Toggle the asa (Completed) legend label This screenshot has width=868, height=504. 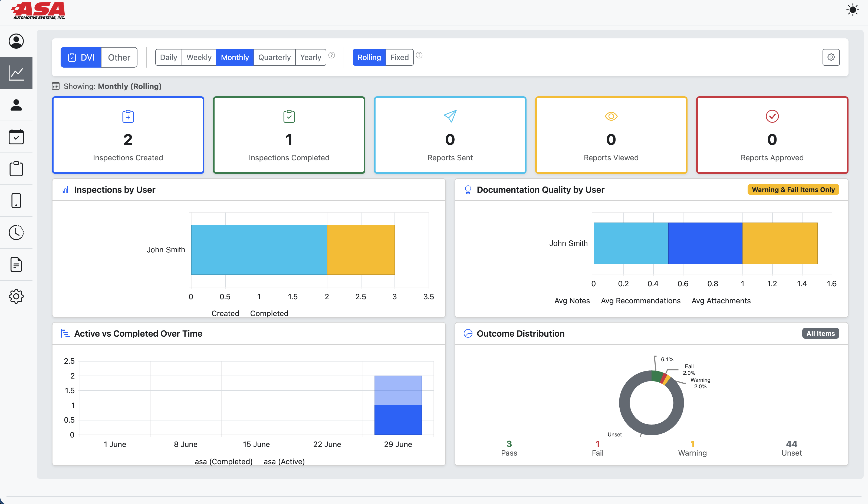coord(223,461)
